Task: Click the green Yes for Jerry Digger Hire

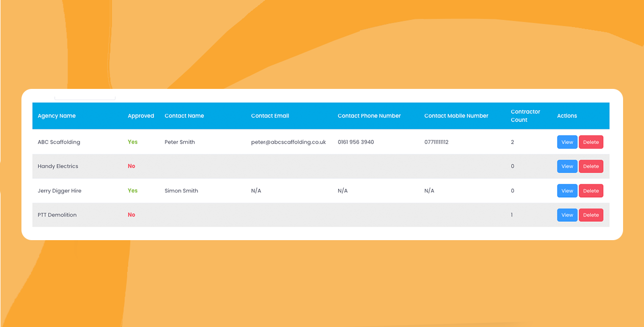Action: point(132,191)
